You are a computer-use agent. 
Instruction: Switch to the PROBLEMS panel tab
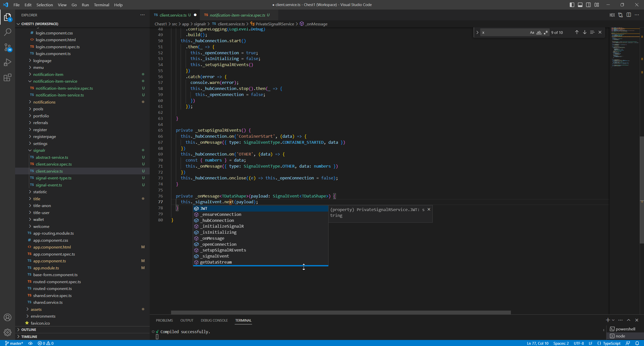click(164, 320)
